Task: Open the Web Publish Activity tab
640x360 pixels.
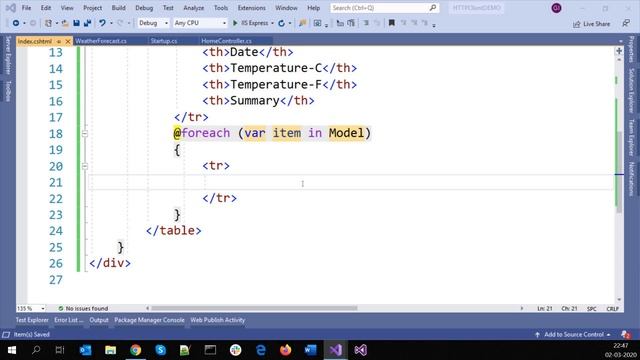Action: pyautogui.click(x=218, y=320)
